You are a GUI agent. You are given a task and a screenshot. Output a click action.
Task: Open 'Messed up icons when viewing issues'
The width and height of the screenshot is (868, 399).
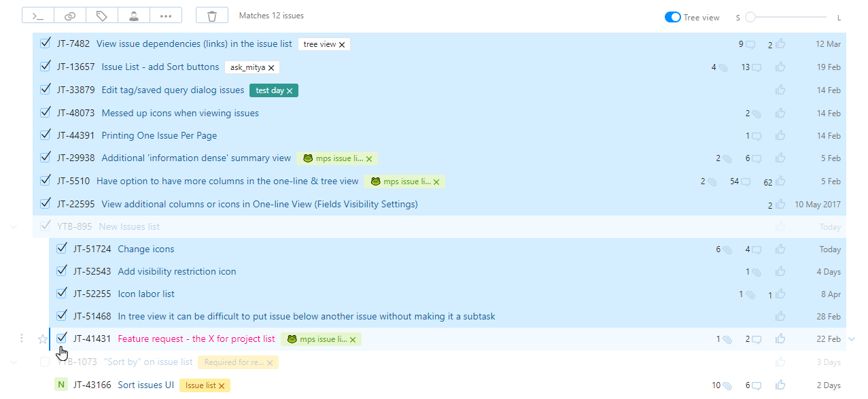[x=180, y=114]
